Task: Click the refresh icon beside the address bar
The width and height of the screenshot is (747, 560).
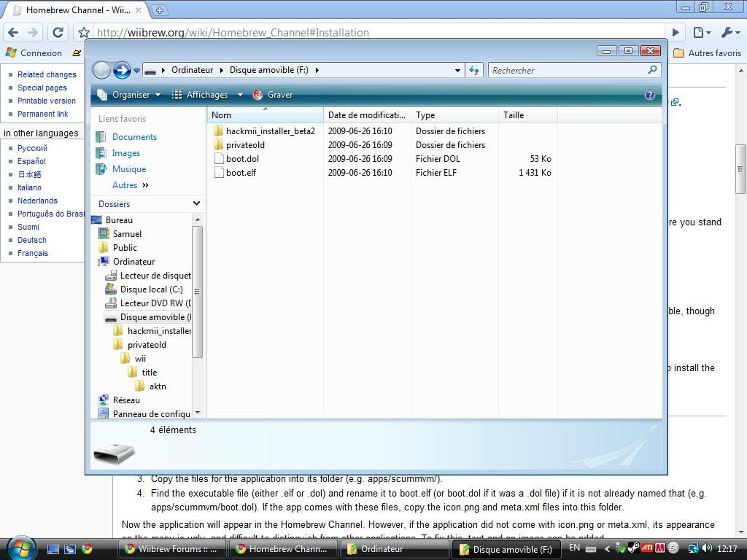Action: point(474,70)
